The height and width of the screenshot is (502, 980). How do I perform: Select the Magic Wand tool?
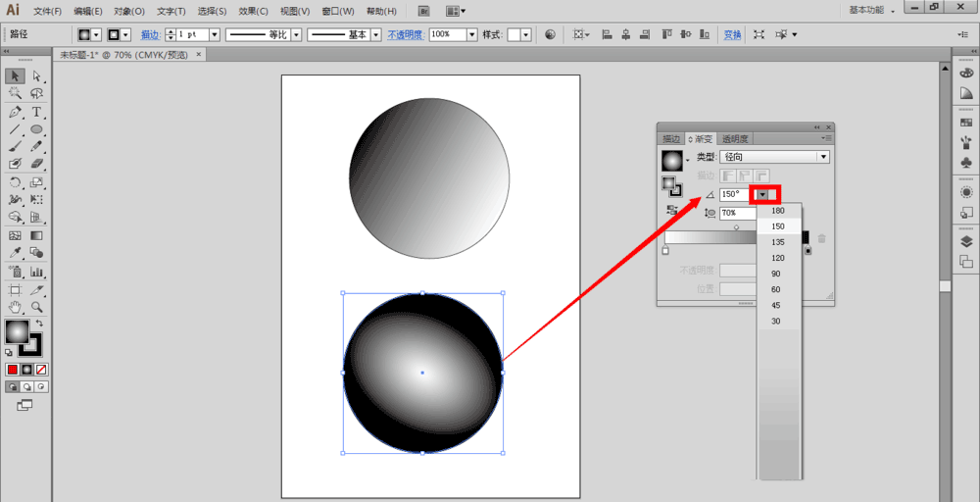click(15, 94)
